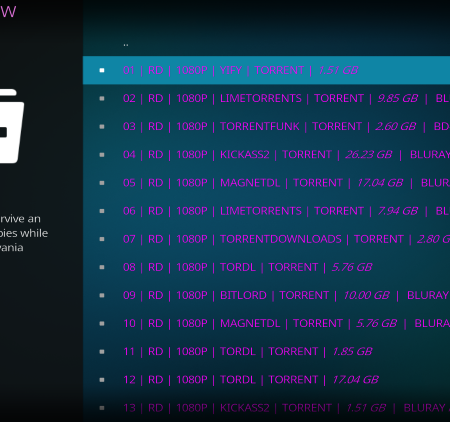This screenshot has width=450, height=422.
Task: Open source 11 TORDL 1.85 GB
Action: coord(266,352)
